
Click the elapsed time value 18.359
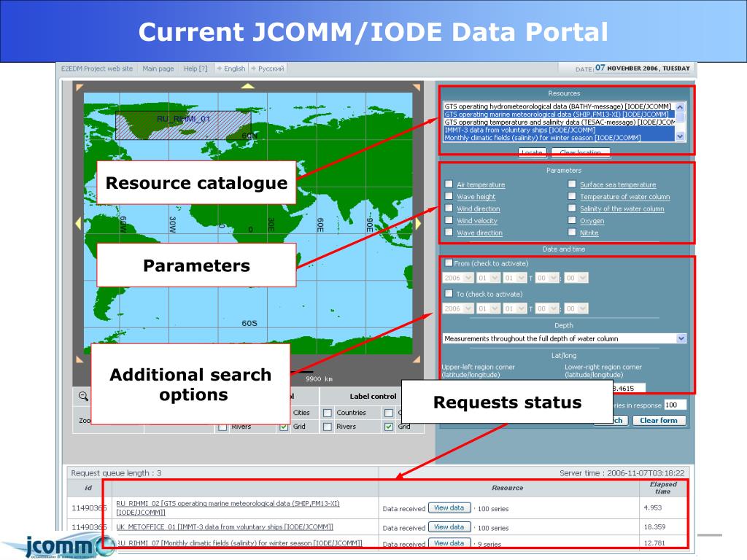[x=654, y=526]
